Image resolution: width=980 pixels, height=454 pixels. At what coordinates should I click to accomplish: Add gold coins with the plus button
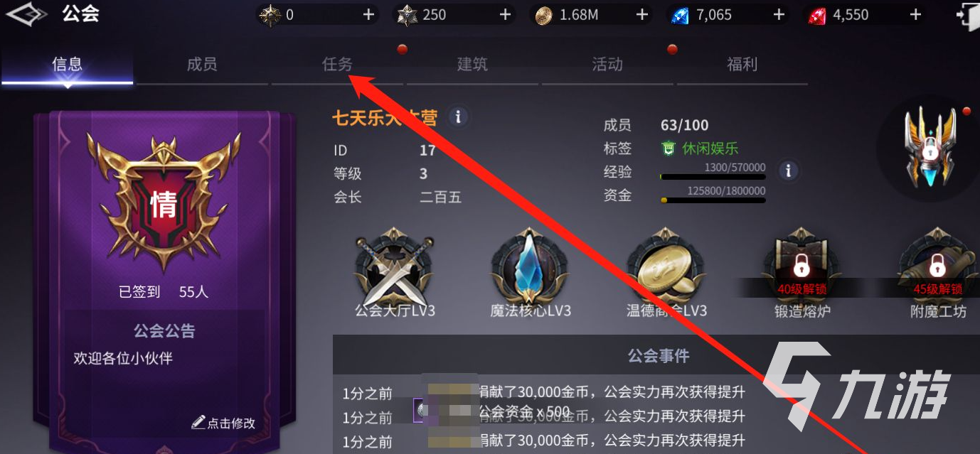click(641, 14)
